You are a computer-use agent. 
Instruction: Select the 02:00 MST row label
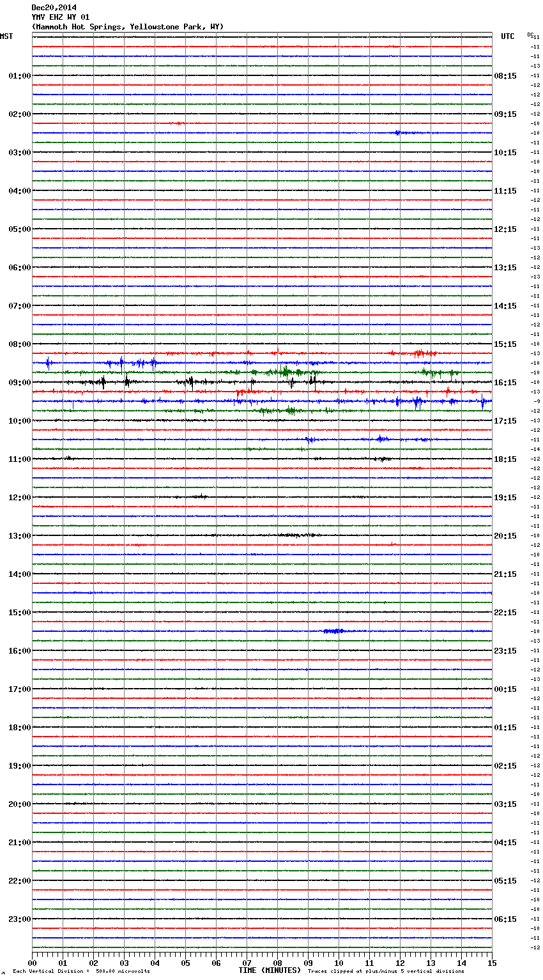(x=19, y=114)
